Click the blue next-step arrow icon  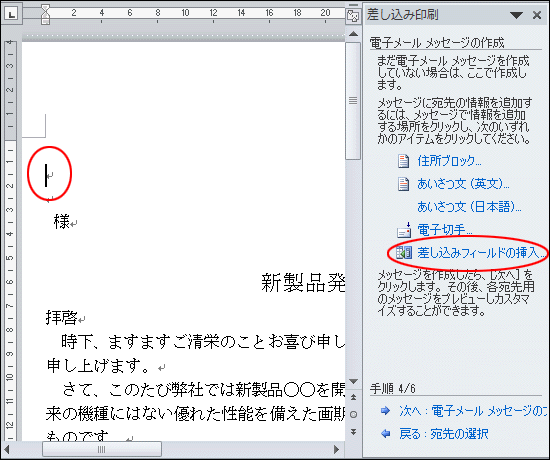(385, 411)
